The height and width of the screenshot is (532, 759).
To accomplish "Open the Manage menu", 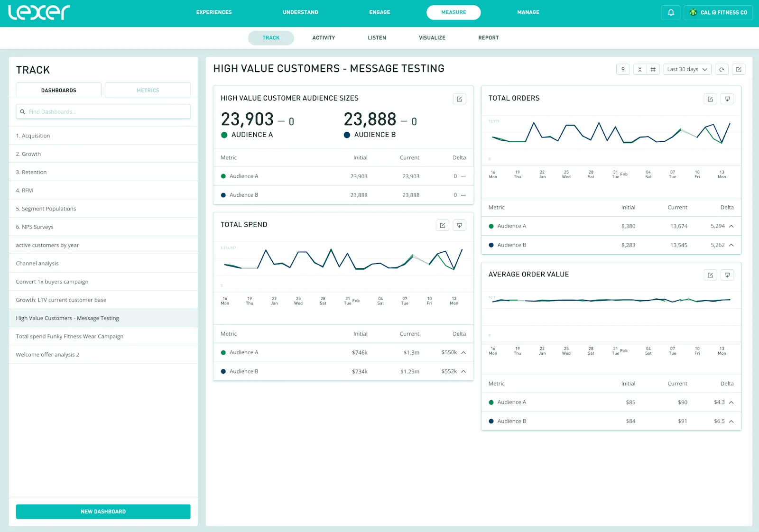I will (x=528, y=12).
